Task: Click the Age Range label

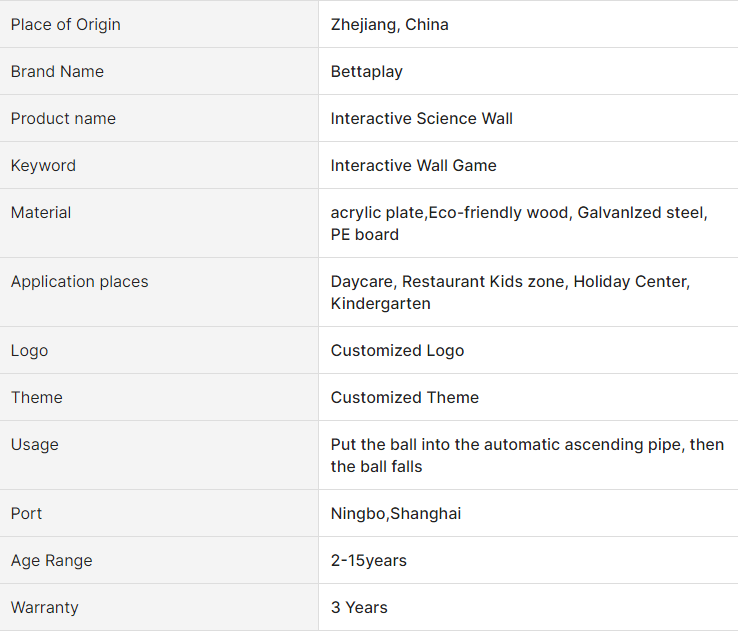Action: click(51, 560)
